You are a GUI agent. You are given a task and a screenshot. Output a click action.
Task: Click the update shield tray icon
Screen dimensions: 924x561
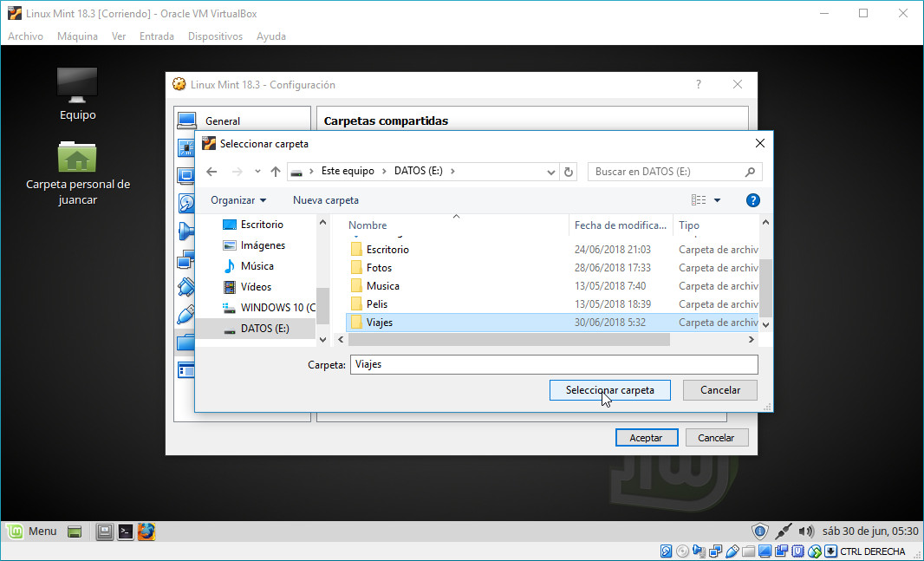(759, 531)
